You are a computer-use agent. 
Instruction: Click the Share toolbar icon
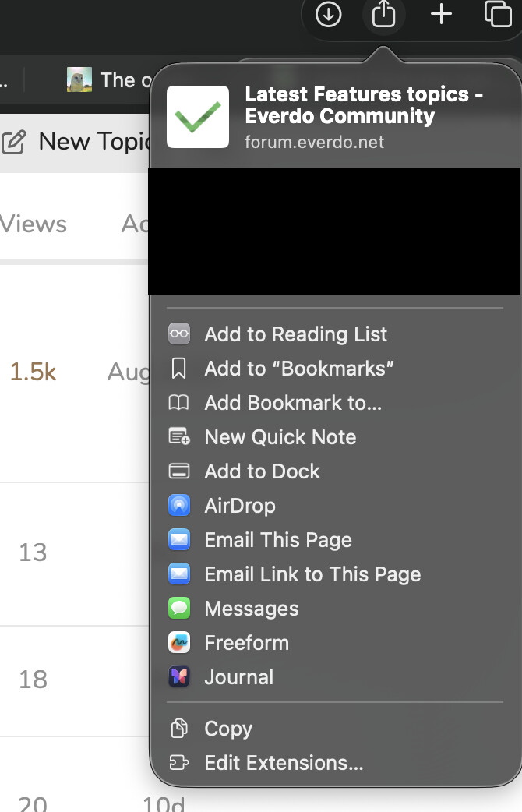tap(383, 15)
